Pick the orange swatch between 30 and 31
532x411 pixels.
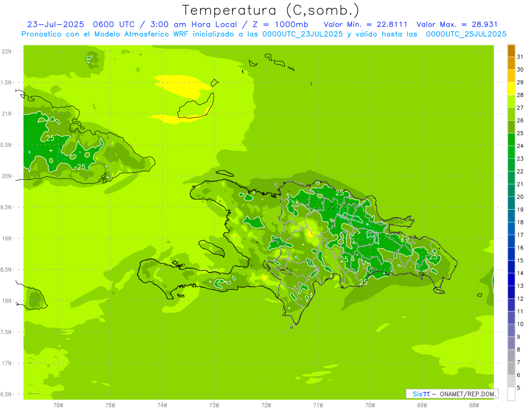click(x=511, y=63)
